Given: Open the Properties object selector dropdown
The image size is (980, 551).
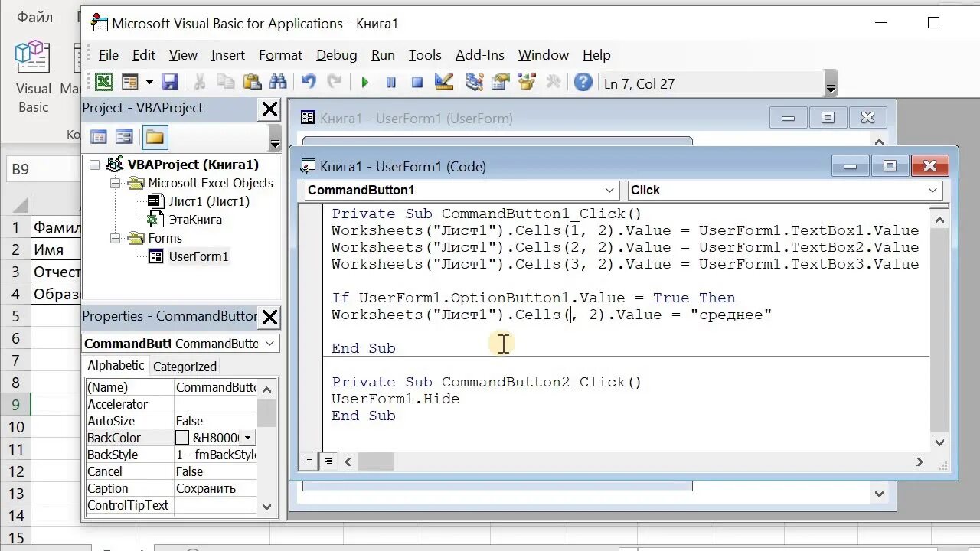Looking at the screenshot, I should pos(269,344).
